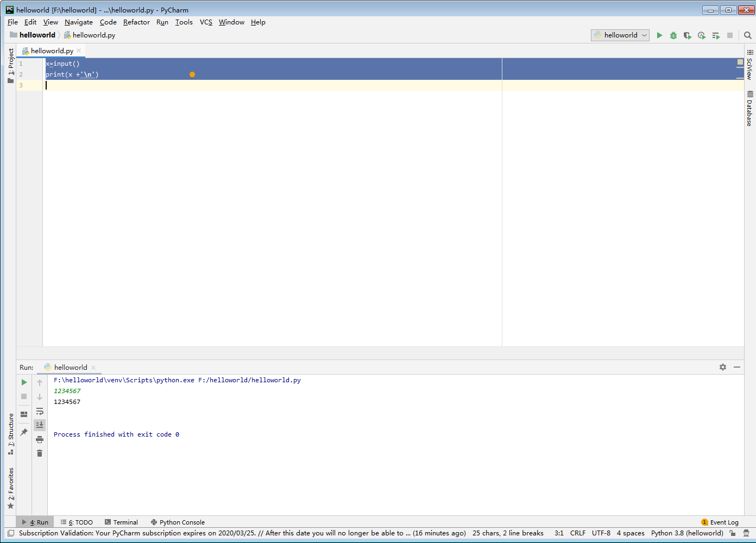
Task: Open the Python Console tab
Action: click(178, 522)
